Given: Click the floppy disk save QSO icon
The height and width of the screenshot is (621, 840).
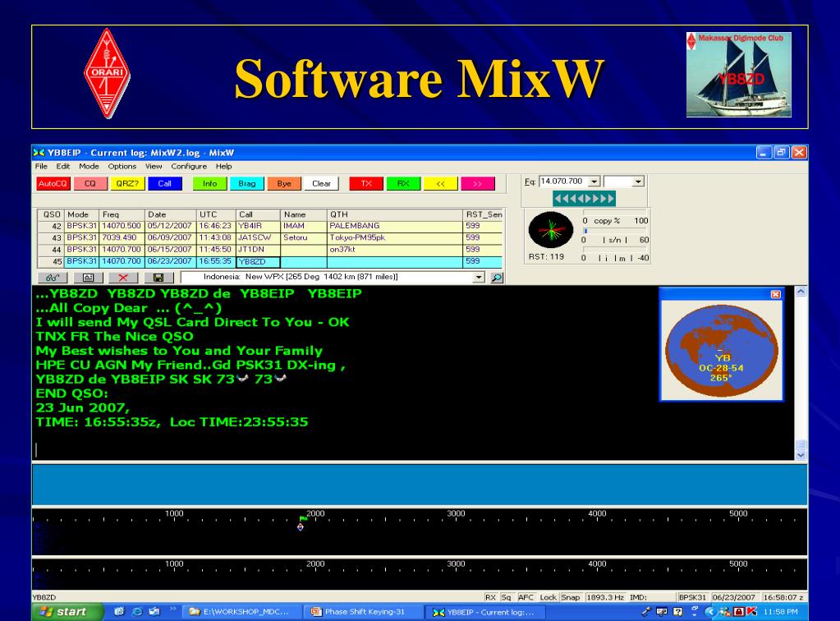Looking at the screenshot, I should [158, 278].
